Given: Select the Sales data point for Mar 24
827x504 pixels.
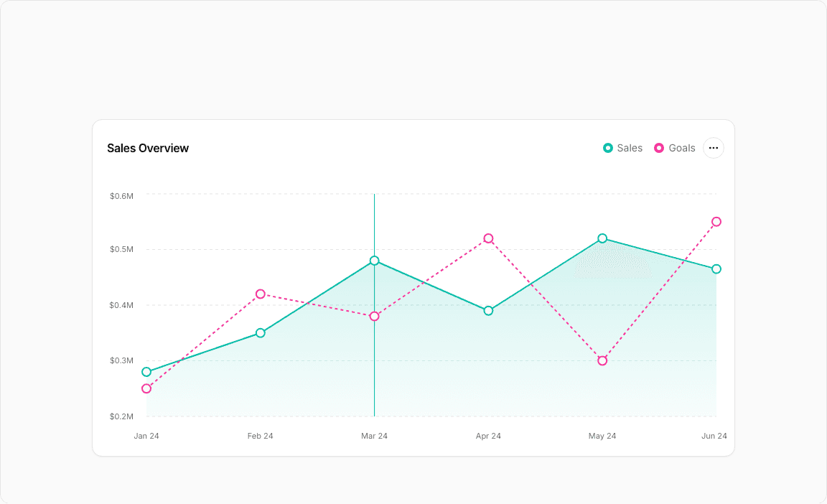Looking at the screenshot, I should coord(374,261).
